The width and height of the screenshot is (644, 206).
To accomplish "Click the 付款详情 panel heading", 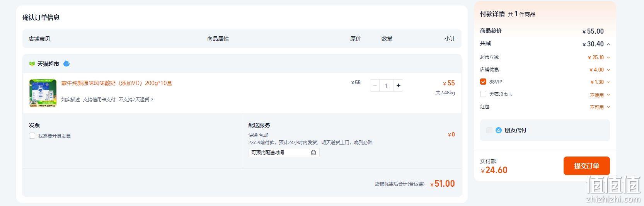I will tap(492, 14).
